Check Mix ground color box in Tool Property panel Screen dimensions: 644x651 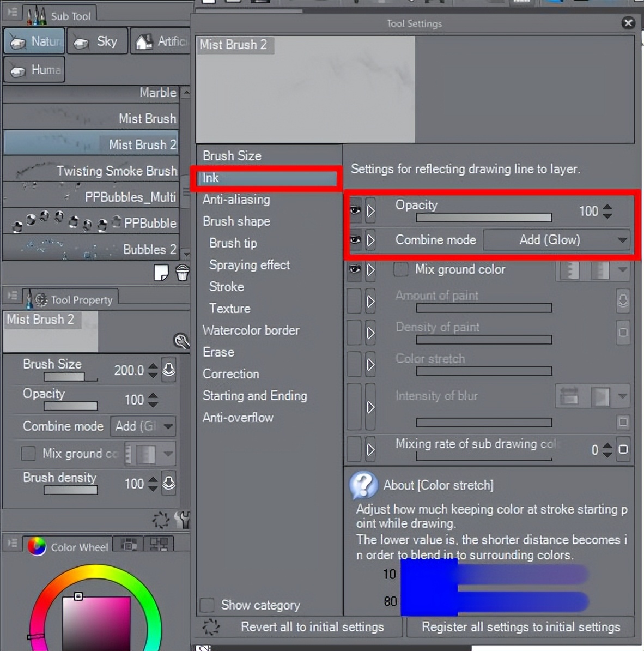click(x=28, y=454)
